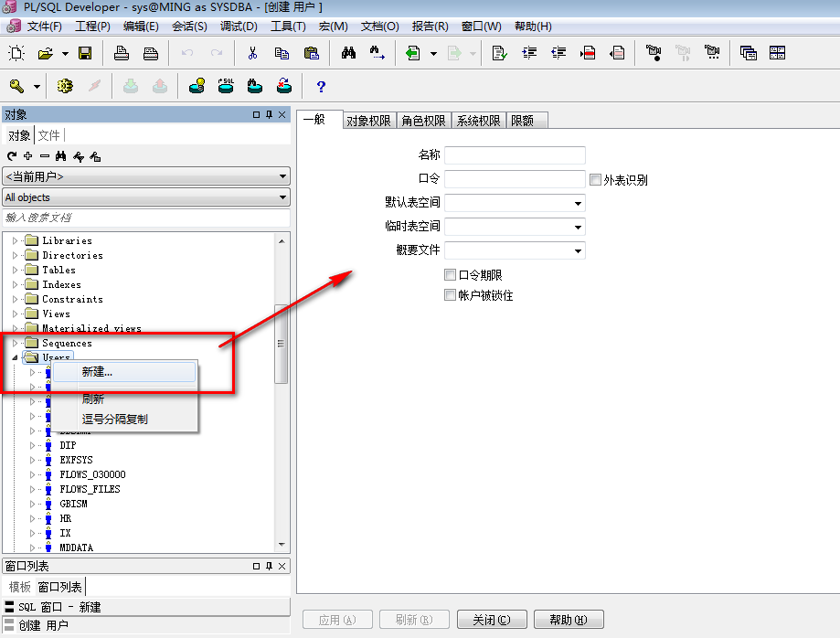Click the Beautifier document-check icon

click(x=499, y=53)
